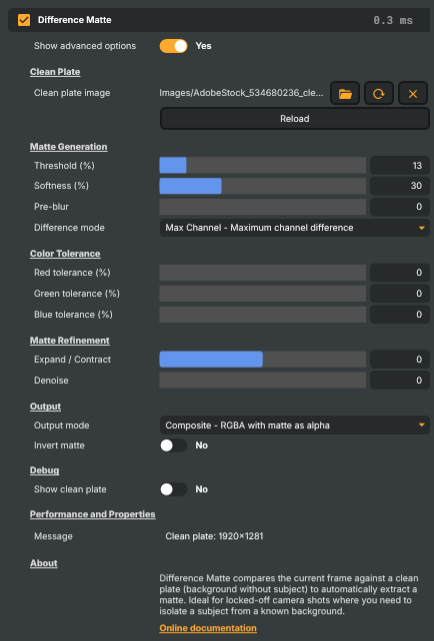
Task: Clear clean plate image with X icon
Action: tap(413, 94)
